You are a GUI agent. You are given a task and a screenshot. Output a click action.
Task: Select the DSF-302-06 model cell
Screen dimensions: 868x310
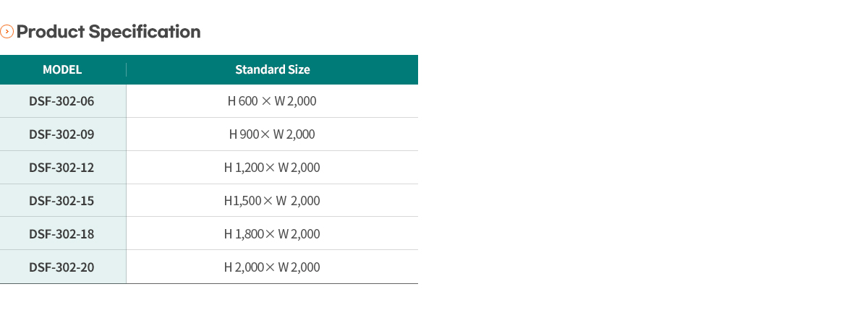tap(63, 101)
